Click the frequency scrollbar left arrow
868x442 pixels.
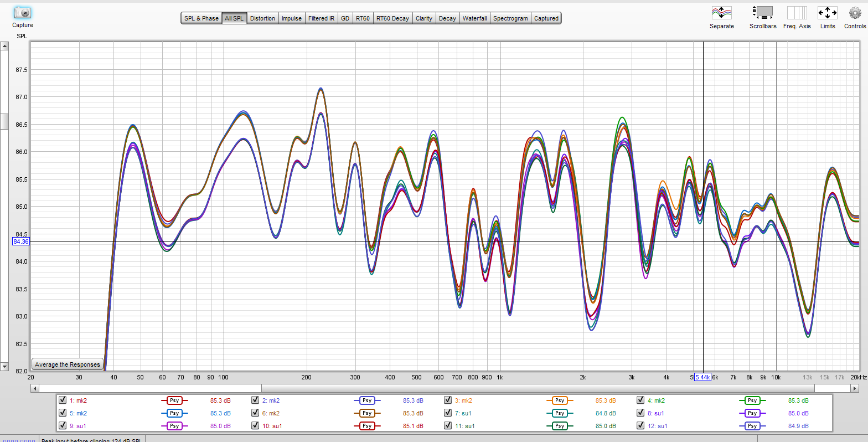pyautogui.click(x=35, y=388)
